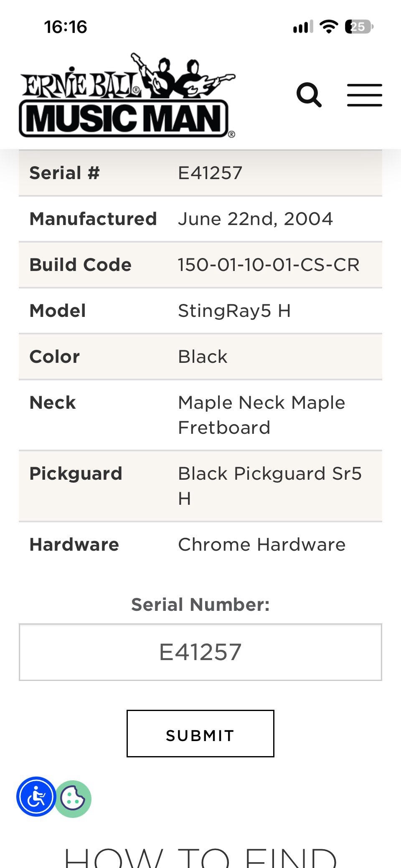Tap the Maple Neck Maple Fretboard text
This screenshot has width=401, height=868.
tap(261, 415)
